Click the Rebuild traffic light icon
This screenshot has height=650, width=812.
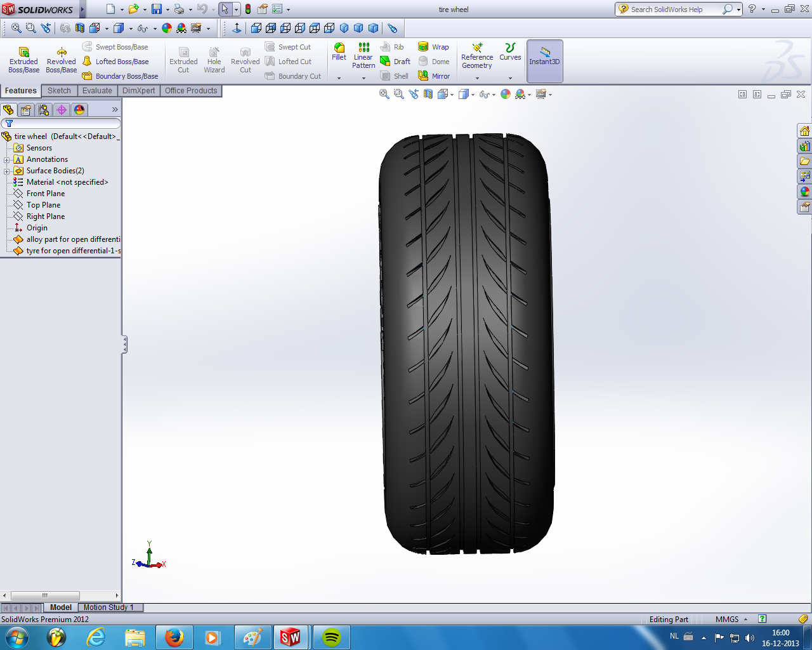247,10
